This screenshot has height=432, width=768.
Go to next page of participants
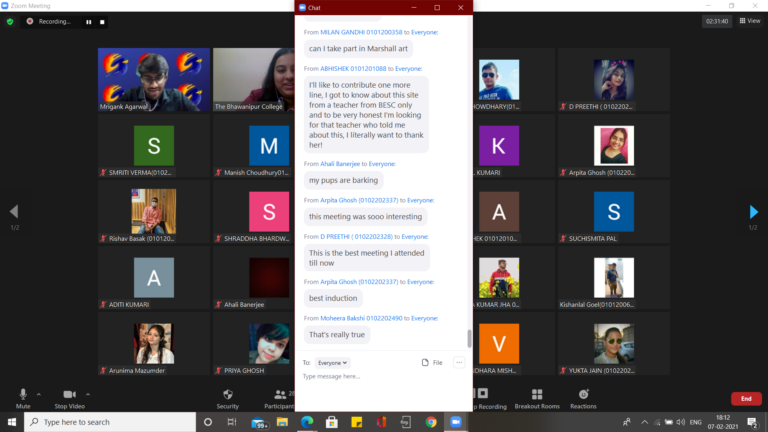[754, 211]
